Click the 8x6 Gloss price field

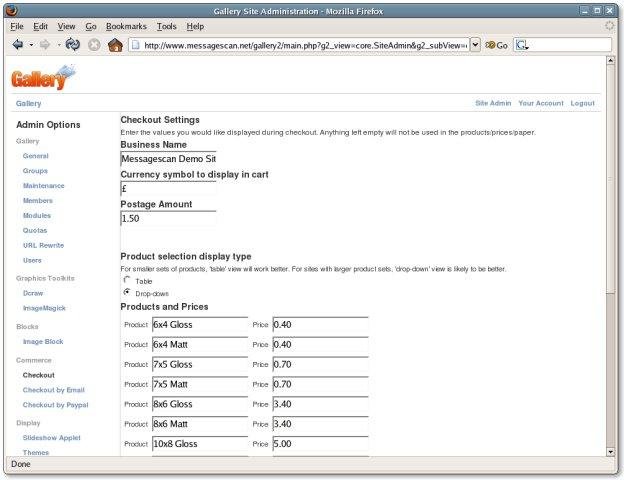[320, 404]
